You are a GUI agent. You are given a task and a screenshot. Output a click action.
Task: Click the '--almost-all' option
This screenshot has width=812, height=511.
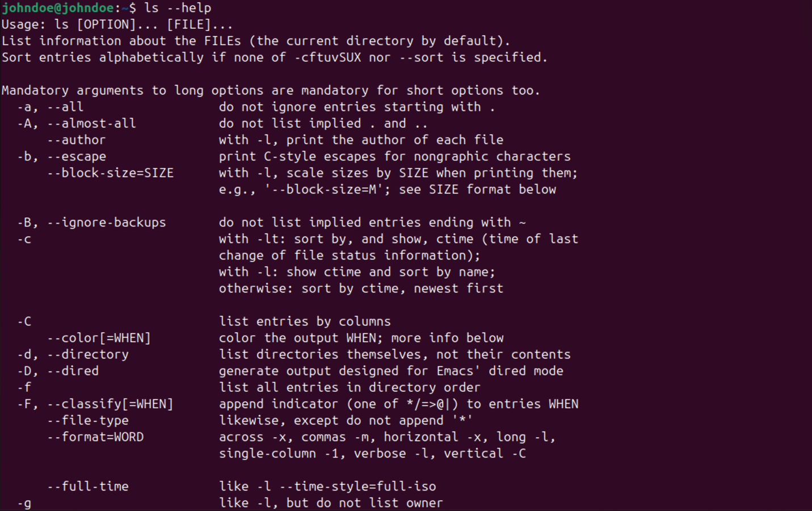pos(91,123)
